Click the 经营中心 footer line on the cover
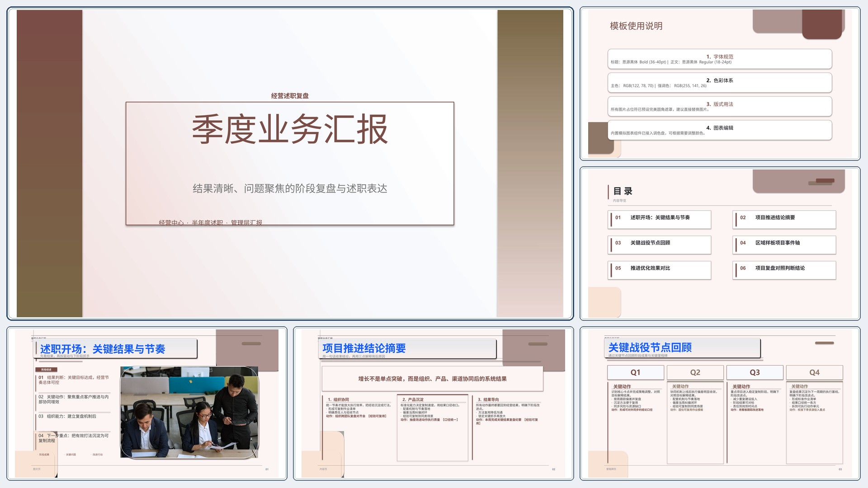The image size is (868, 488). [x=211, y=222]
